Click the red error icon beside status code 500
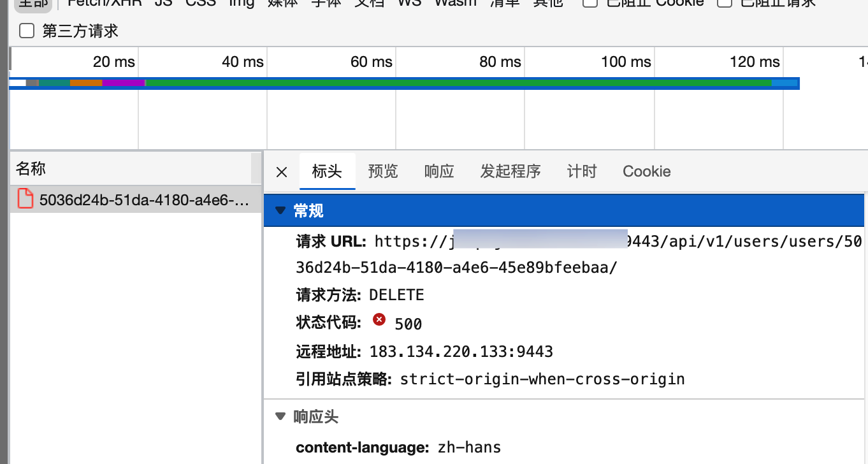868x464 pixels. point(379,319)
